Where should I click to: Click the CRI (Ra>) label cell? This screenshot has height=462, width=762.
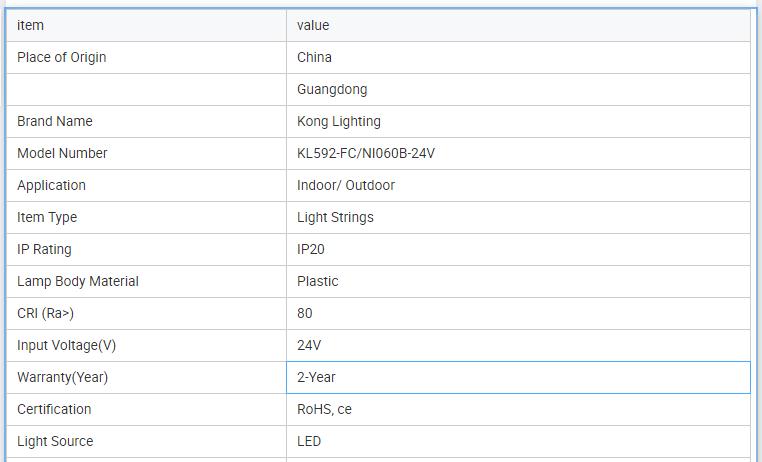[46, 313]
